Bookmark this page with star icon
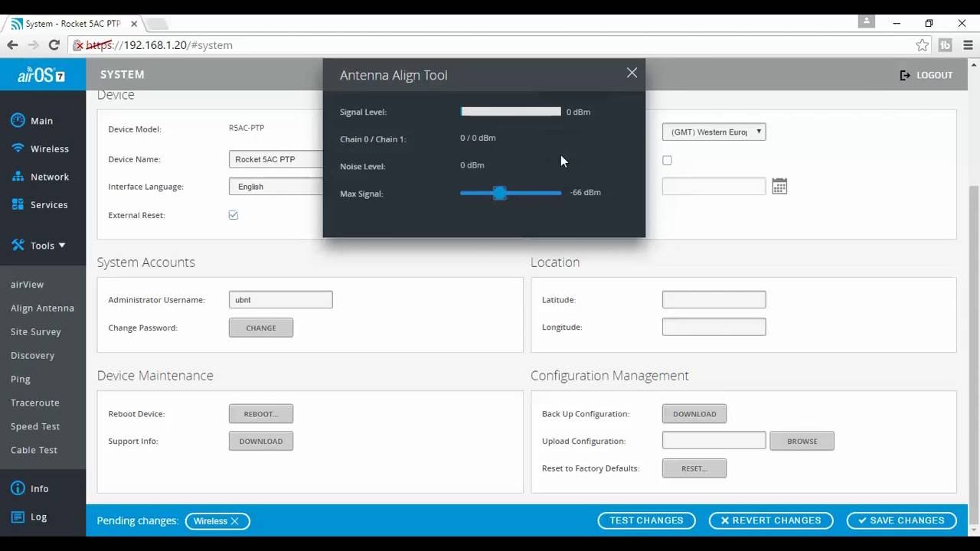 pos(922,45)
